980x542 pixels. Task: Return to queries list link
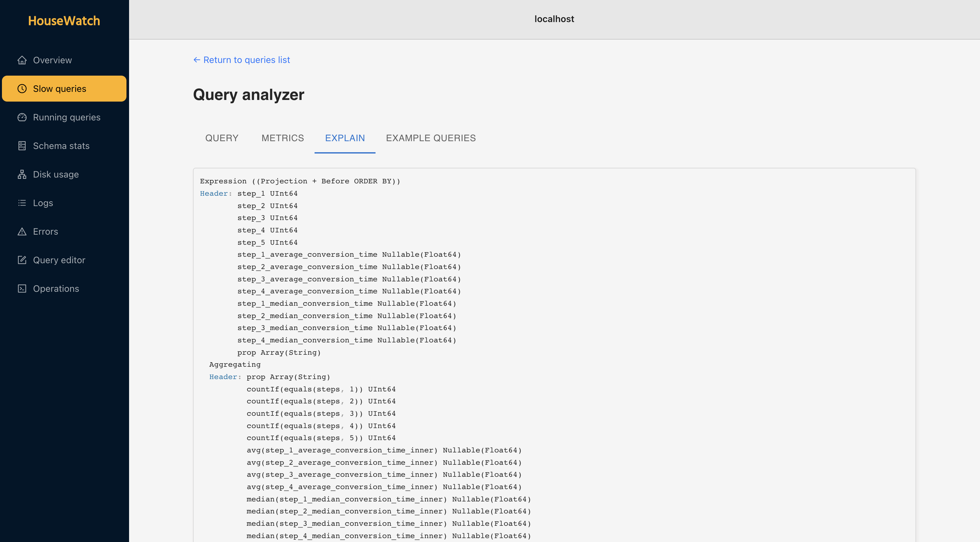(x=242, y=60)
